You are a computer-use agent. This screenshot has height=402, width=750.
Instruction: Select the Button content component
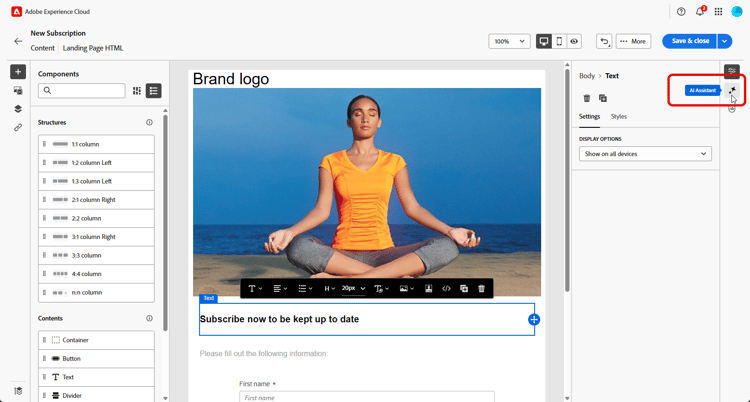[x=96, y=358]
